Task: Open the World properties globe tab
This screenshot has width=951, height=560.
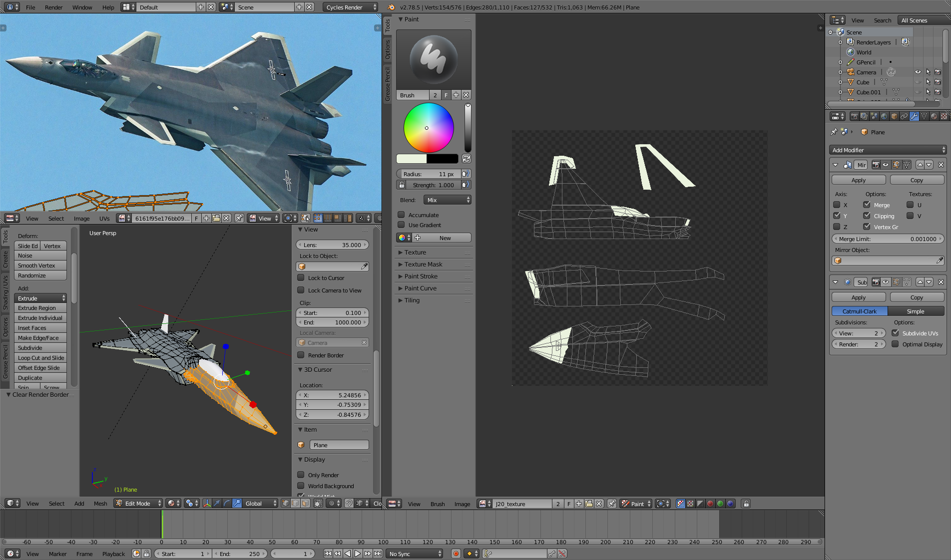Action: click(x=884, y=116)
